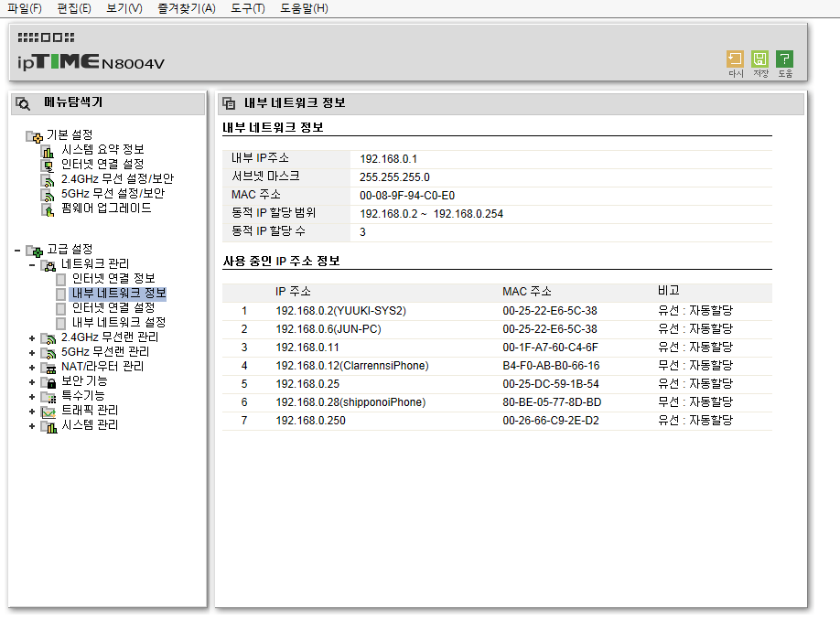Click the 다시 (reload) icon
Viewport: 840px width, 642px height.
(x=735, y=59)
